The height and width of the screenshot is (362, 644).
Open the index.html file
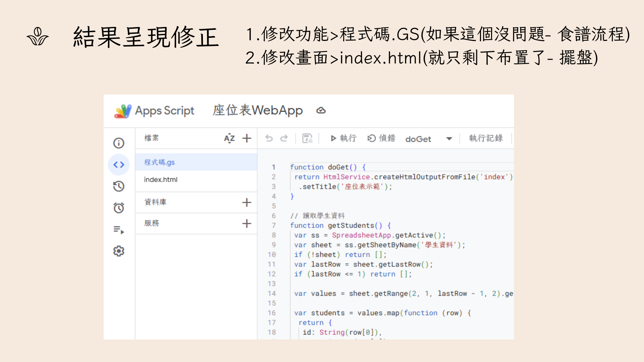click(196, 180)
